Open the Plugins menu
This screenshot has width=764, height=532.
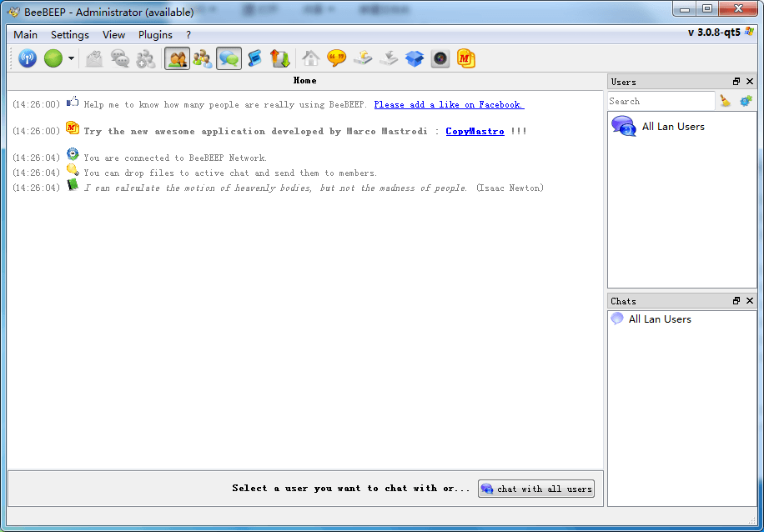155,35
